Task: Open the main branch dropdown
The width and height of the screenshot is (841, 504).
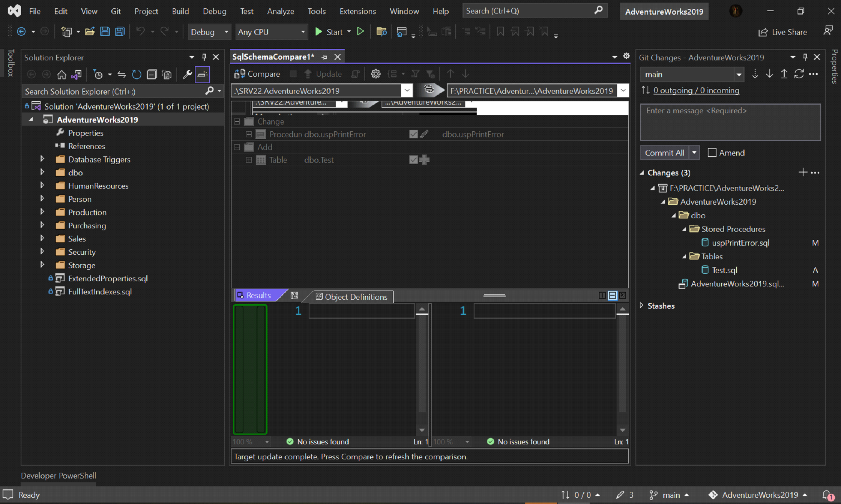Action: point(692,74)
